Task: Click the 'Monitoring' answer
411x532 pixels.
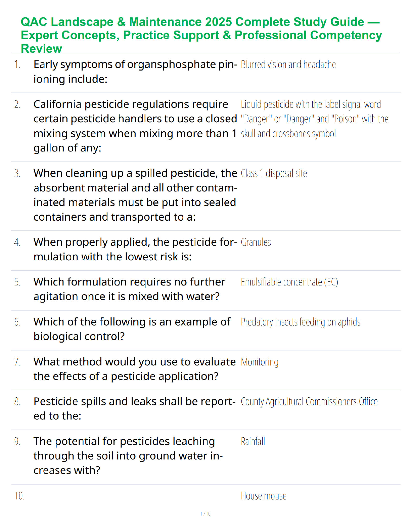Action: tap(260, 362)
